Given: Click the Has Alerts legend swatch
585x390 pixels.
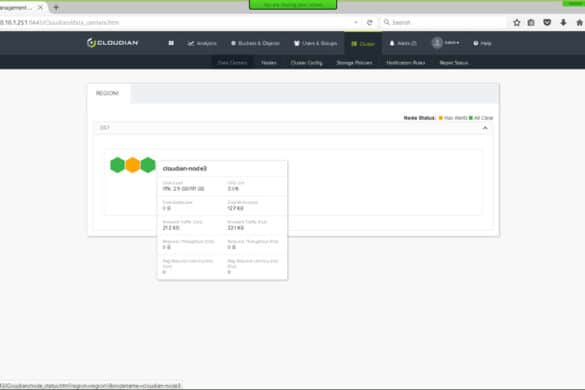Looking at the screenshot, I should pos(441,118).
